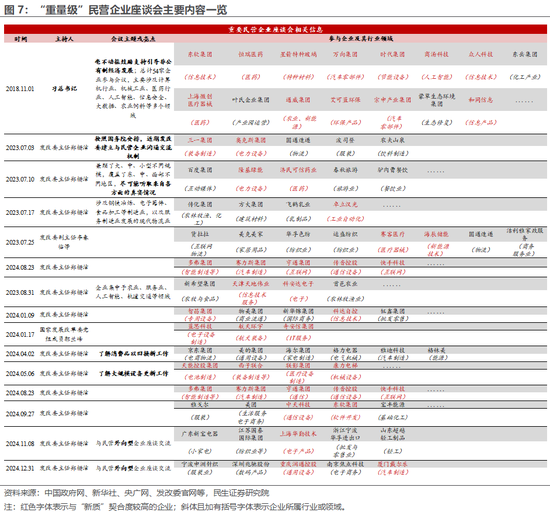The height and width of the screenshot is (512, 550).
Task: Click the 注 footnote about red font
Action: (175, 507)
